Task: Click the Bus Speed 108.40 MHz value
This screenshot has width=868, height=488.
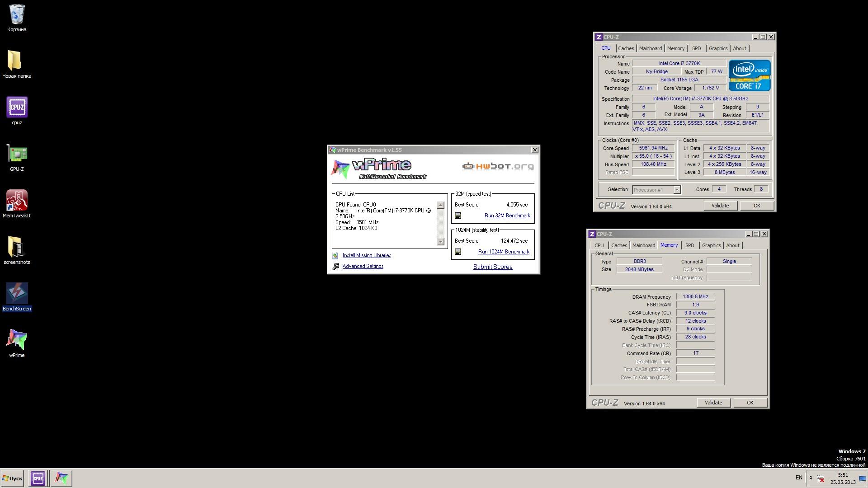Action: [653, 164]
